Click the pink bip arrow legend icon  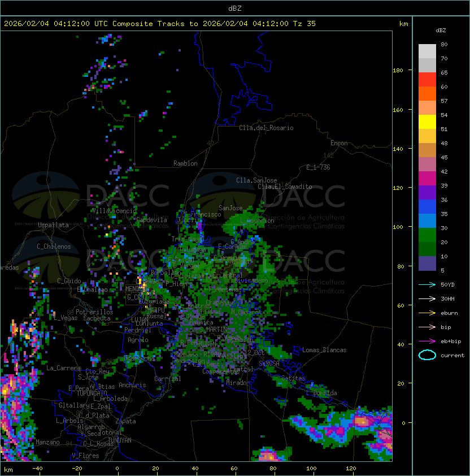427,327
